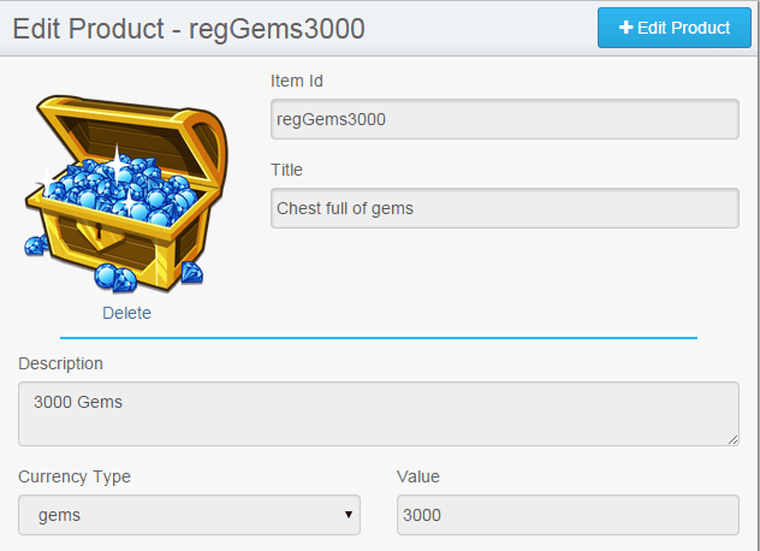Open the Currency Type gems dropdown
The width and height of the screenshot is (760, 551).
[x=189, y=515]
